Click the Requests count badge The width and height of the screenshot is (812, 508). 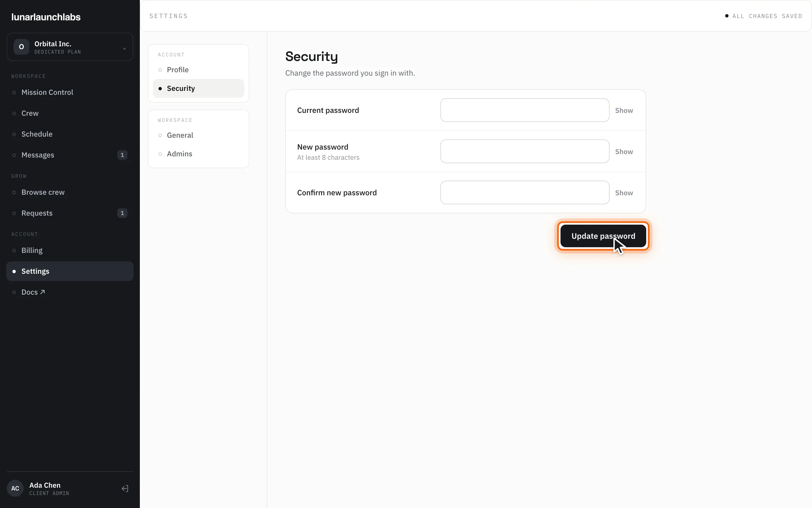pos(122,213)
